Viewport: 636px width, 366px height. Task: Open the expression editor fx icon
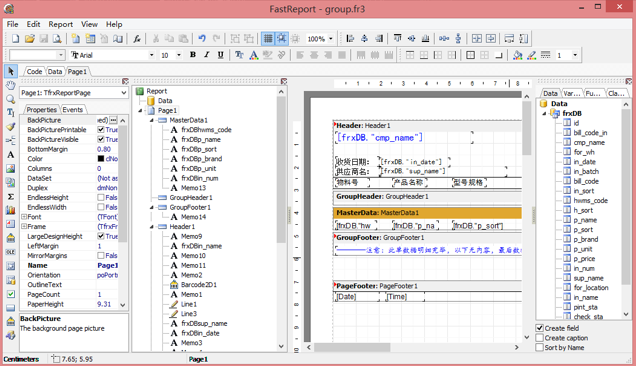[137, 39]
